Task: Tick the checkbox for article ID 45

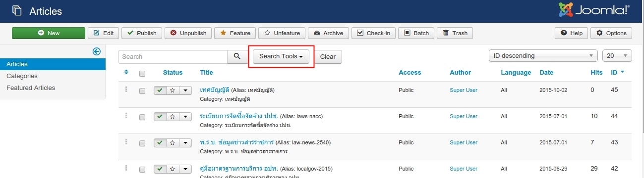Action: (142, 91)
